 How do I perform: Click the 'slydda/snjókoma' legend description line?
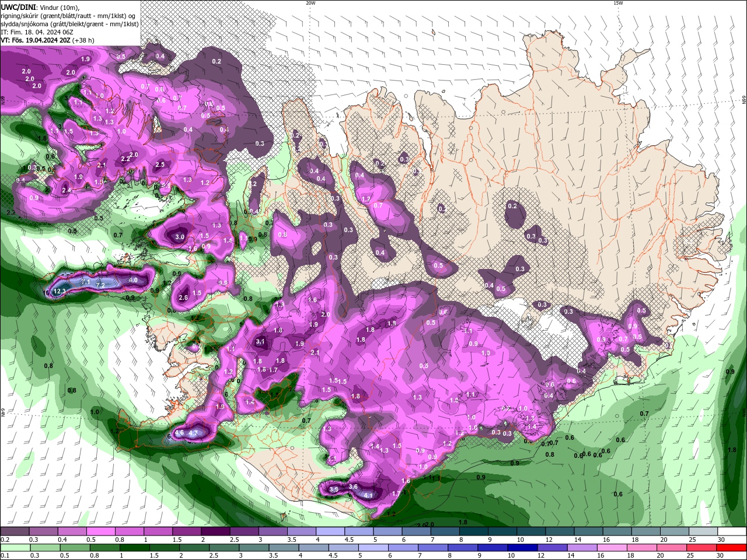click(69, 24)
